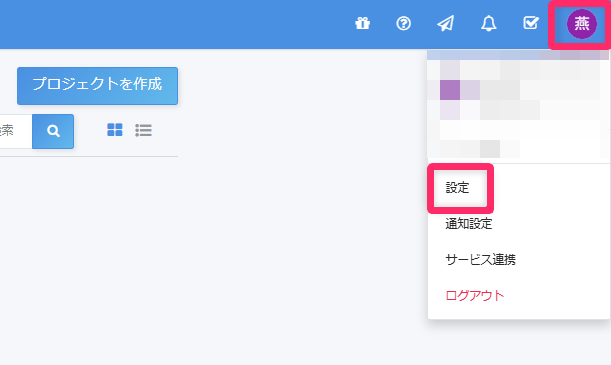
Task: Click the magnifier search button
Action: click(53, 131)
